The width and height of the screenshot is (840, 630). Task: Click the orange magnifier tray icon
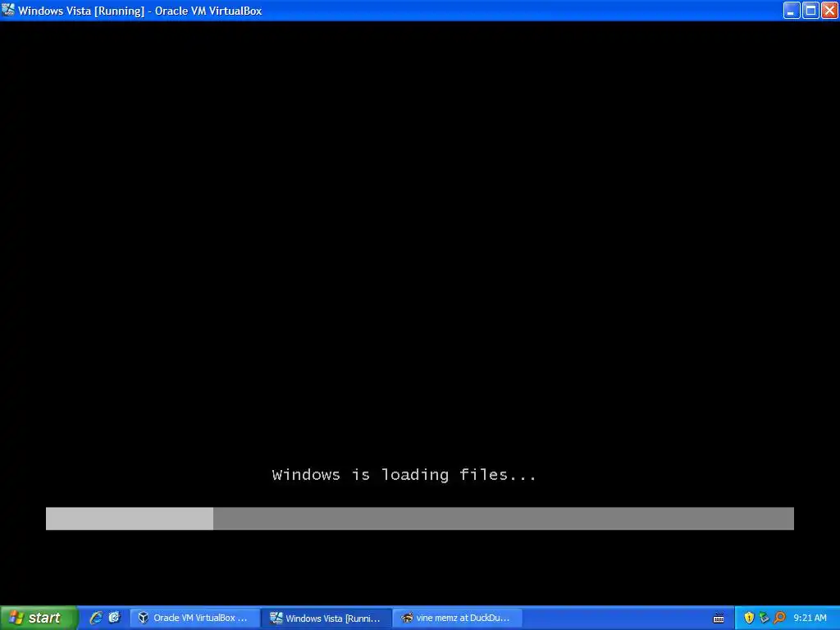(779, 618)
